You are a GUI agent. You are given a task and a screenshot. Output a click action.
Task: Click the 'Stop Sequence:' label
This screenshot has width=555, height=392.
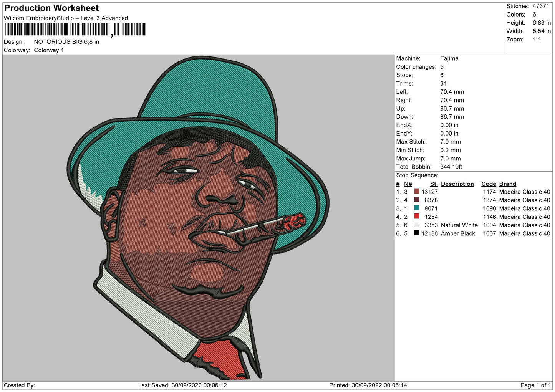pyautogui.click(x=417, y=175)
